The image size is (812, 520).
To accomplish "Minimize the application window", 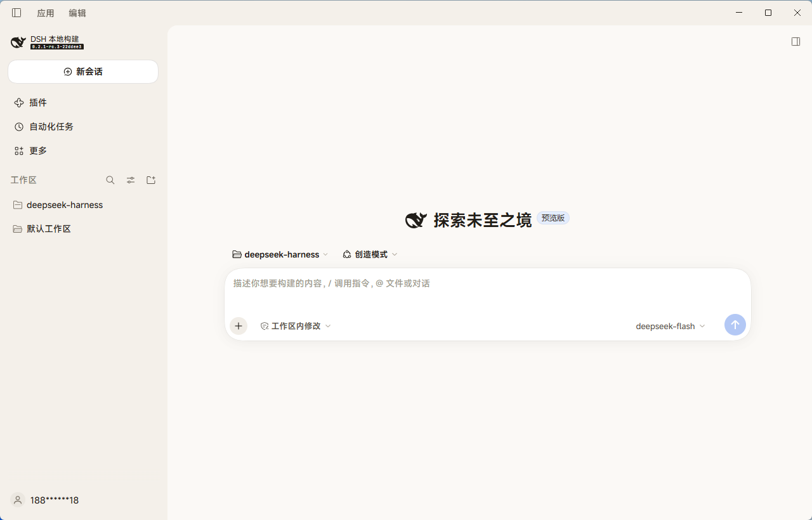I will click(739, 13).
